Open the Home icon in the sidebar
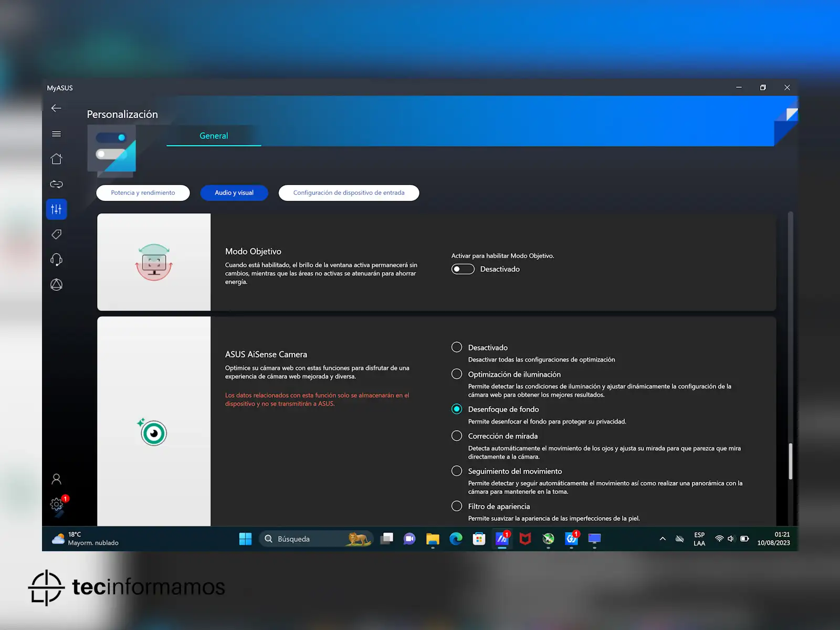The height and width of the screenshot is (630, 840). 56,159
